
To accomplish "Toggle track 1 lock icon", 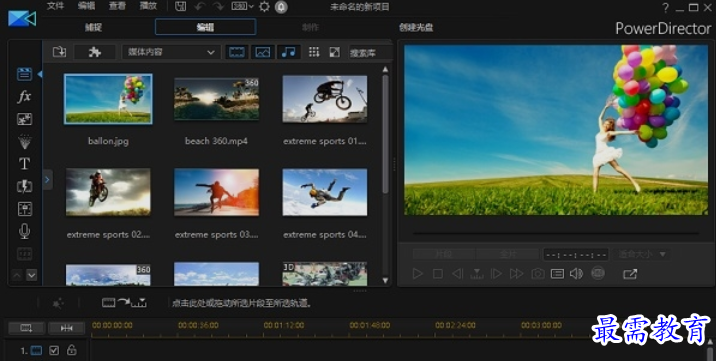I will (71, 350).
